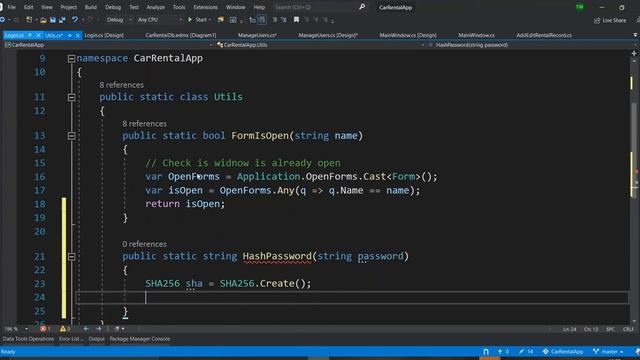The image size is (640, 360).
Task: Click the yellow warning count icon
Action: point(62,329)
